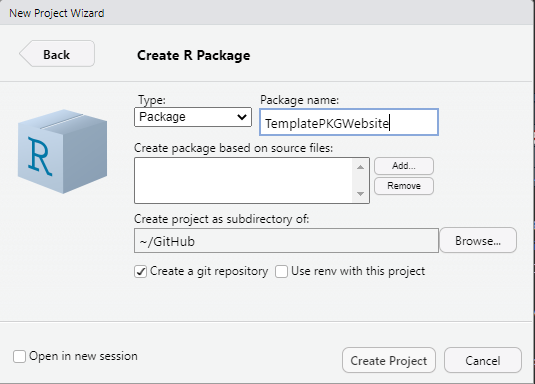Click the source files list up arrow
This screenshot has width=535, height=384.
coord(360,167)
